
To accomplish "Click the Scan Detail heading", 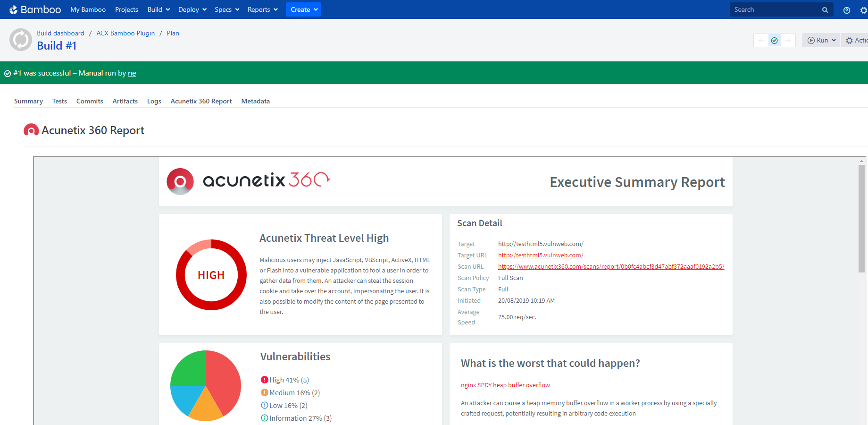I will click(479, 223).
